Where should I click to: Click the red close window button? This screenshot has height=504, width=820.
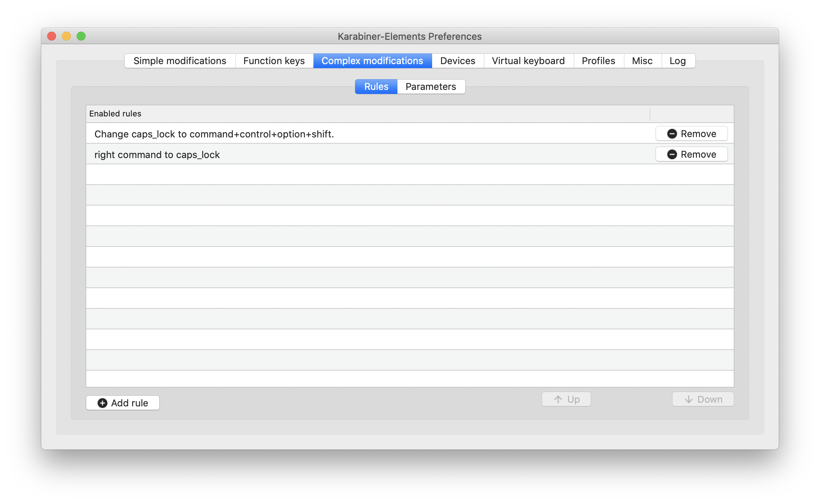pos(52,36)
